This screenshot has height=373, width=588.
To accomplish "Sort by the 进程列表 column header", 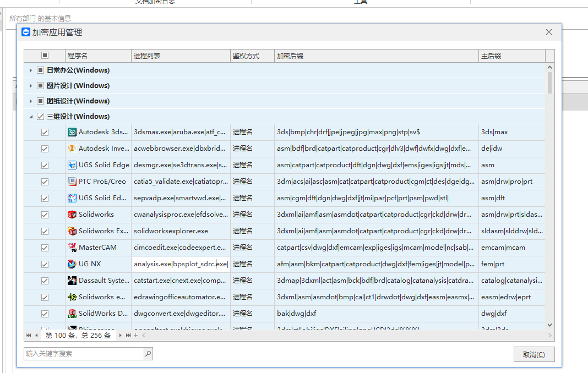I will [181, 56].
